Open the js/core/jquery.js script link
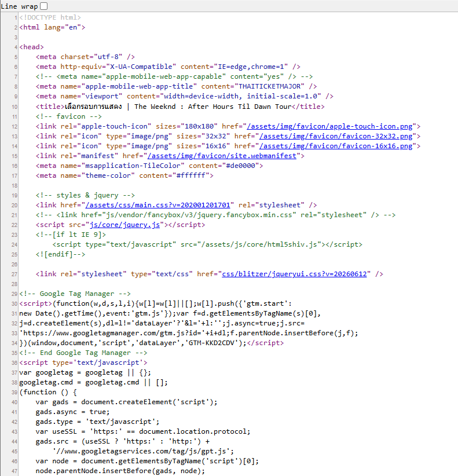This screenshot has height=476, width=458. [x=124, y=225]
